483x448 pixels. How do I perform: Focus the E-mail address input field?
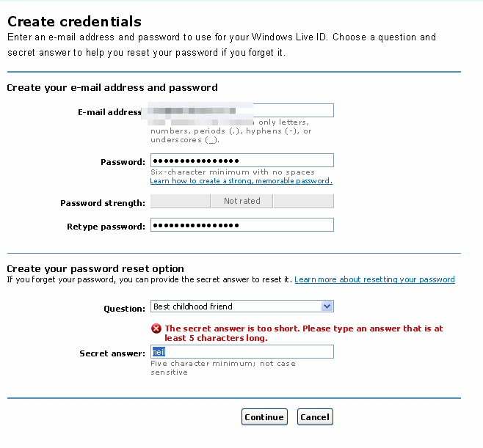(x=294, y=111)
